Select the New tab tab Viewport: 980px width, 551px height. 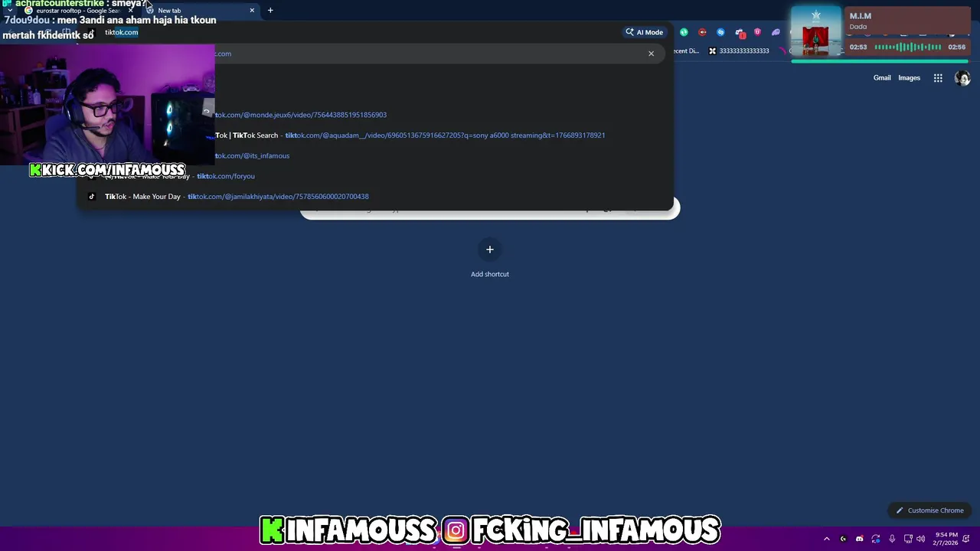201,11
